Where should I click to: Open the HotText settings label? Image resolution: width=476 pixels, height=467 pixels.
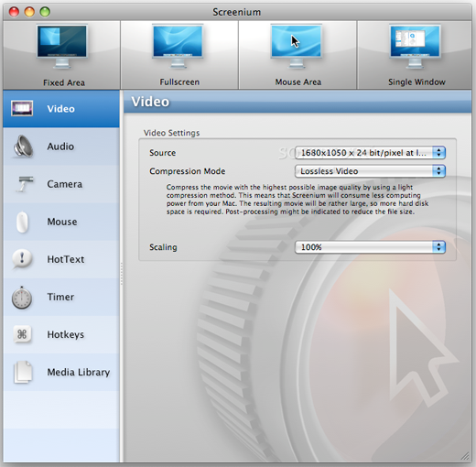coord(66,259)
